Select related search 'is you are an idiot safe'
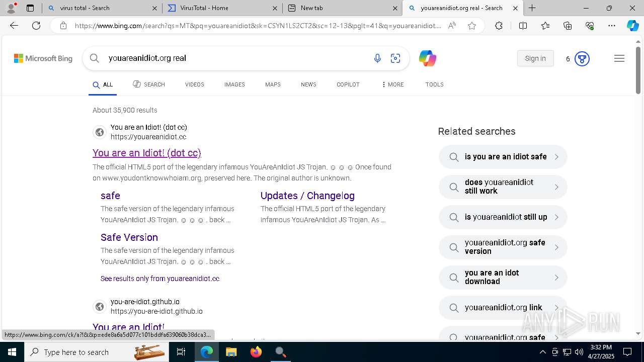 [x=503, y=157]
